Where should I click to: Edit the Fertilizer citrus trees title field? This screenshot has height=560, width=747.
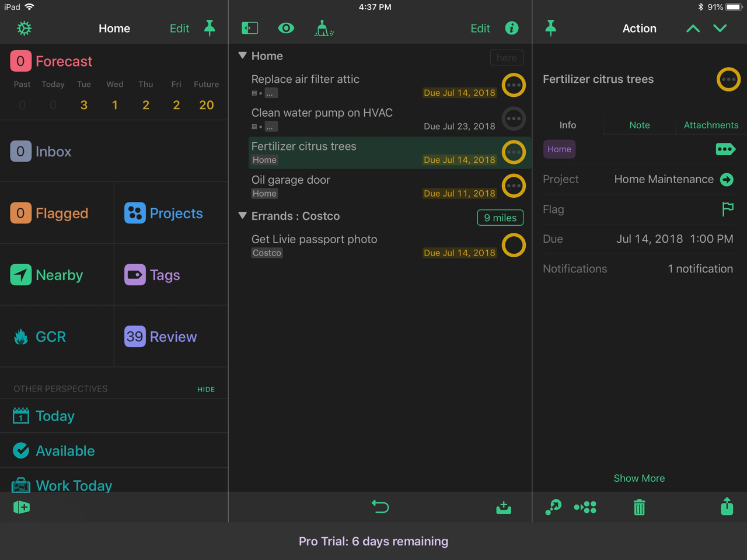[x=598, y=79]
